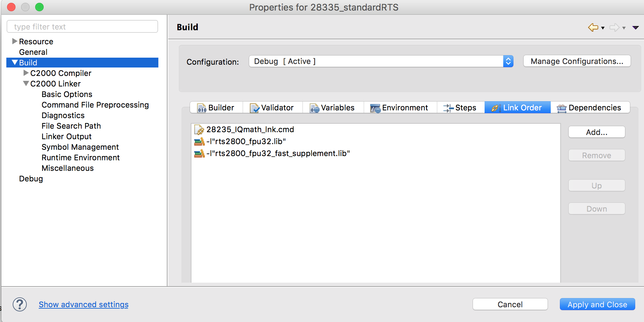Click the help question mark icon
The image size is (644, 322).
[x=20, y=304]
